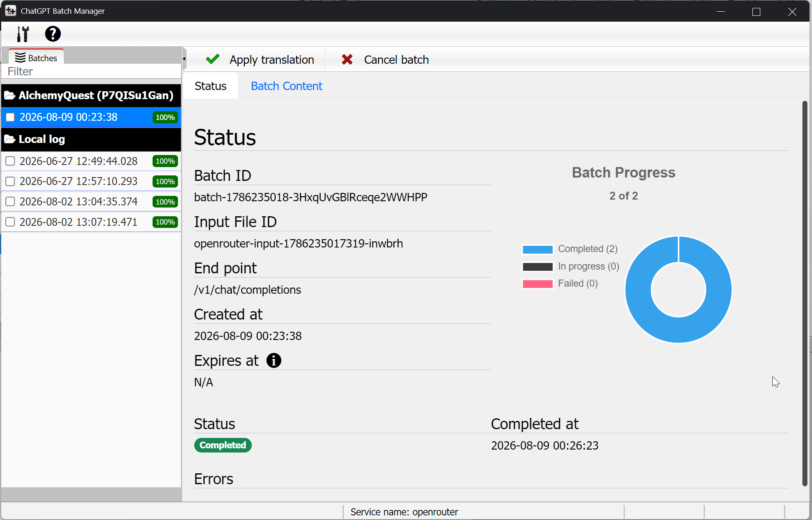Click the '2 of 2' progress count
812x520 pixels.
click(x=624, y=196)
